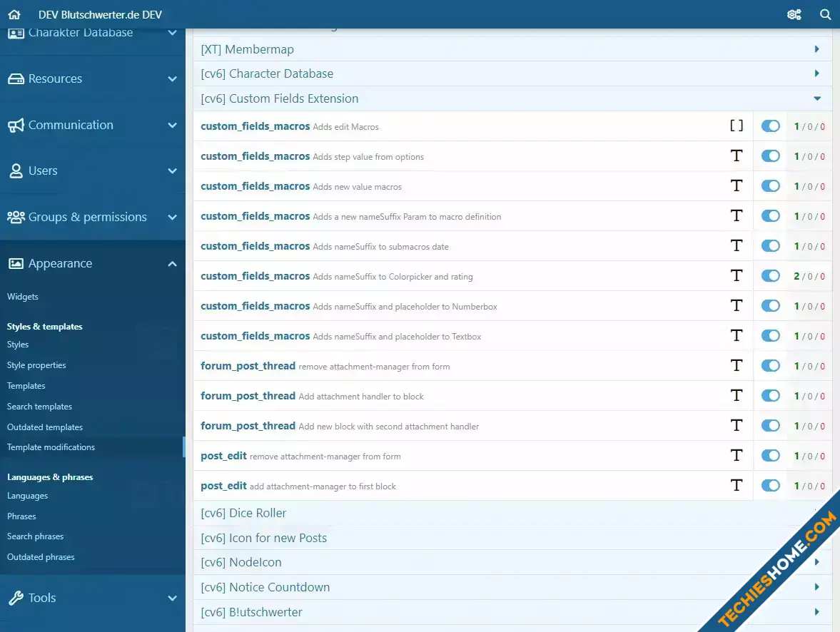Open 'Adds edit Macros' custom_fields_macros link
Viewport: 840px width, 632px height.
(x=255, y=126)
